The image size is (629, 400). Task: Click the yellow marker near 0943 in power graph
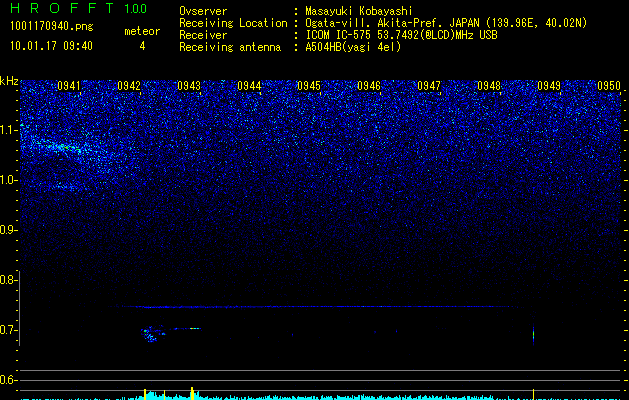pos(192,393)
